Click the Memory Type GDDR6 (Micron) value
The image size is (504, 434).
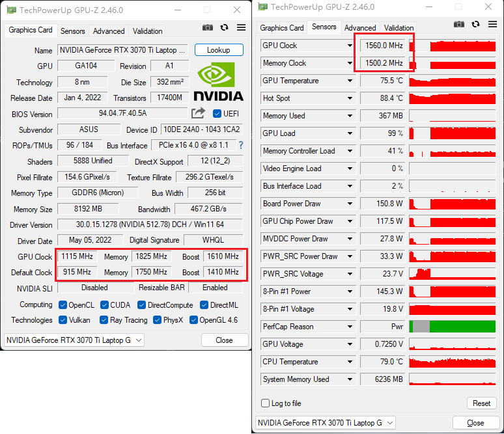click(98, 193)
